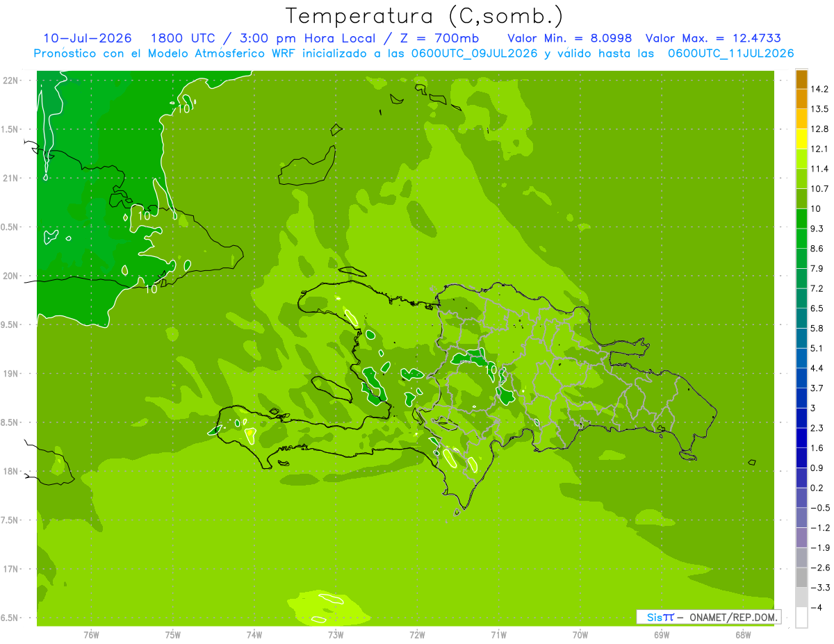Click the "76W" longitude label

coord(91,634)
